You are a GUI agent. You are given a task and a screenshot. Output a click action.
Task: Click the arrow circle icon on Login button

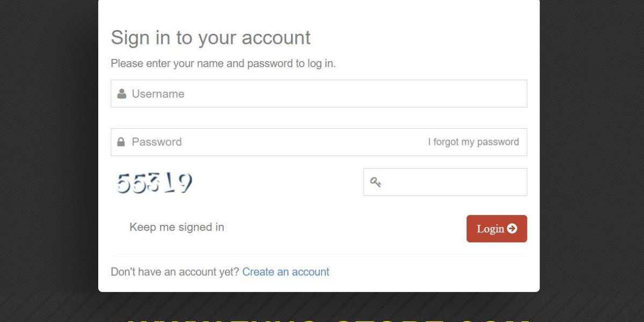(x=512, y=229)
